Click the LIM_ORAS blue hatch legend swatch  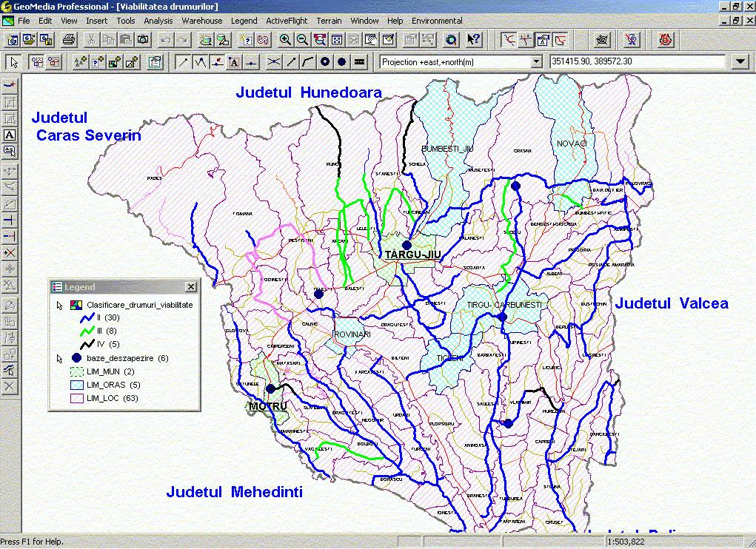point(77,385)
